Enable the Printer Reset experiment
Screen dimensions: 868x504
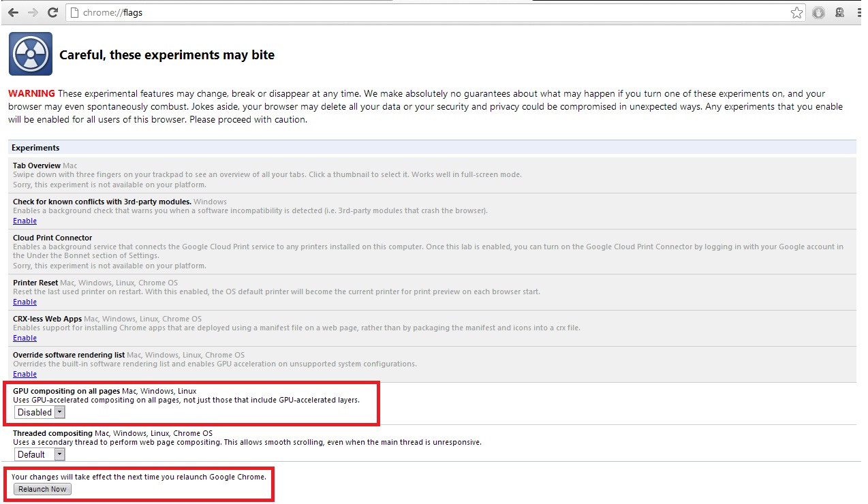[25, 302]
